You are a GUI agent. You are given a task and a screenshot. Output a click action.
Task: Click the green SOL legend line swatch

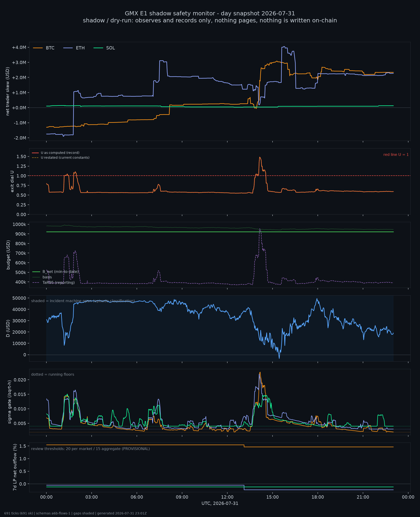coord(98,48)
